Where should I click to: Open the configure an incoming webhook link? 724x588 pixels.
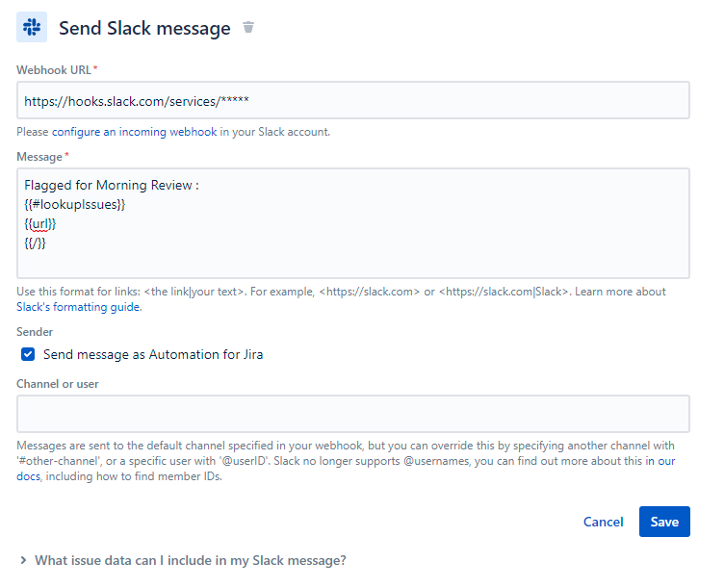[135, 132]
